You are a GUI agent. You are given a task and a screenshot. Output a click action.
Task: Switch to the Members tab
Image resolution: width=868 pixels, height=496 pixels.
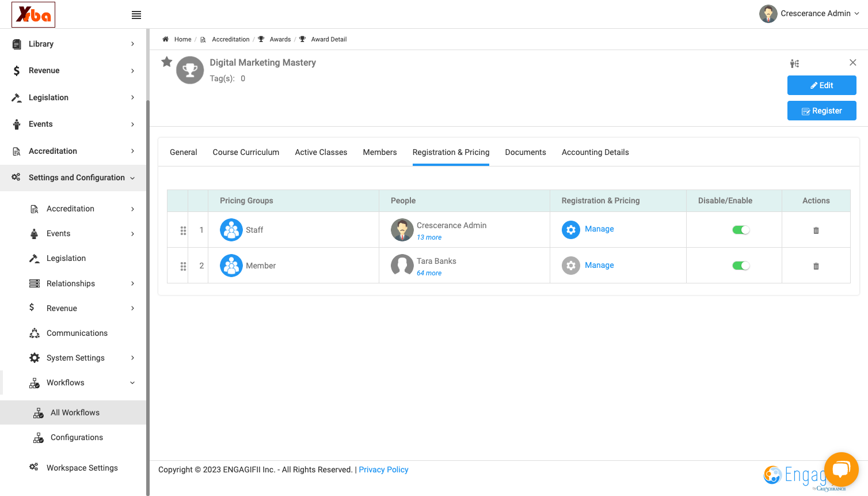pyautogui.click(x=380, y=152)
